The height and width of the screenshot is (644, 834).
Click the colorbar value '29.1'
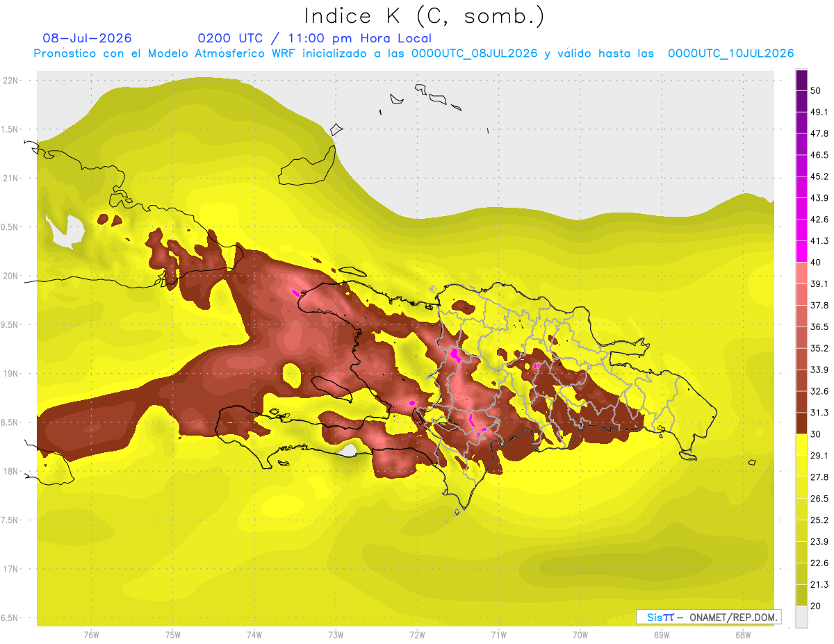tap(819, 456)
